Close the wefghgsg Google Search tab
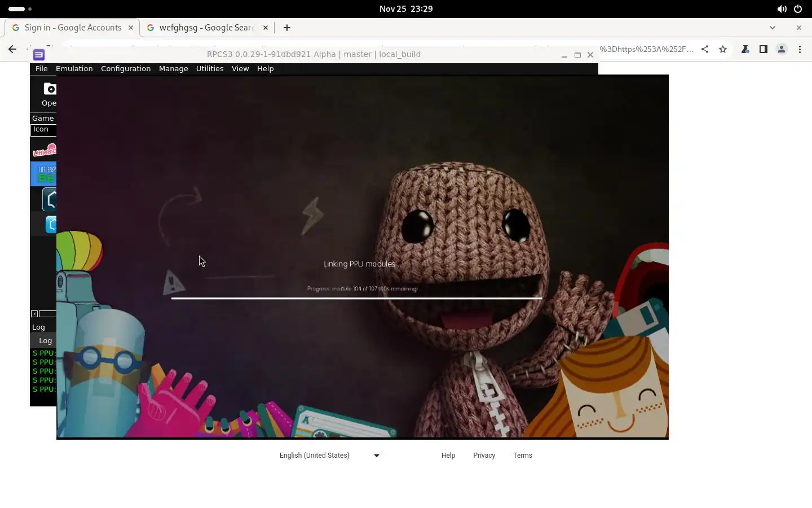812x508 pixels. (265, 28)
